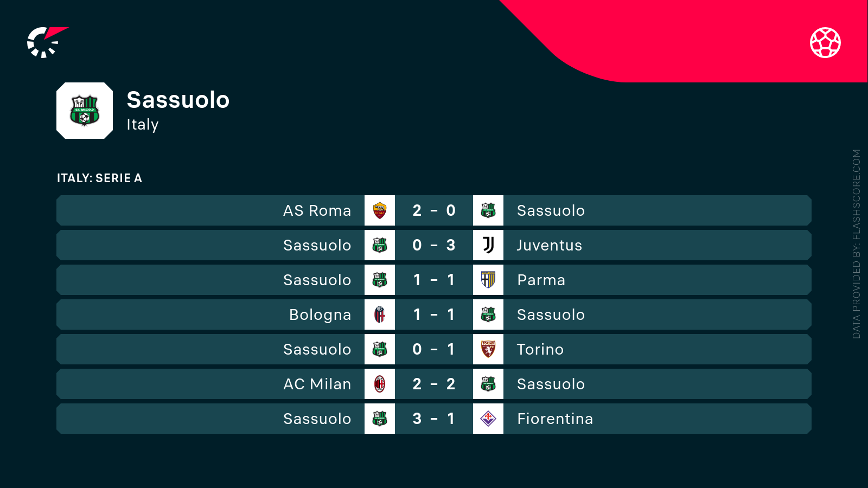Click the Italy country label
868x488 pixels.
click(x=142, y=125)
